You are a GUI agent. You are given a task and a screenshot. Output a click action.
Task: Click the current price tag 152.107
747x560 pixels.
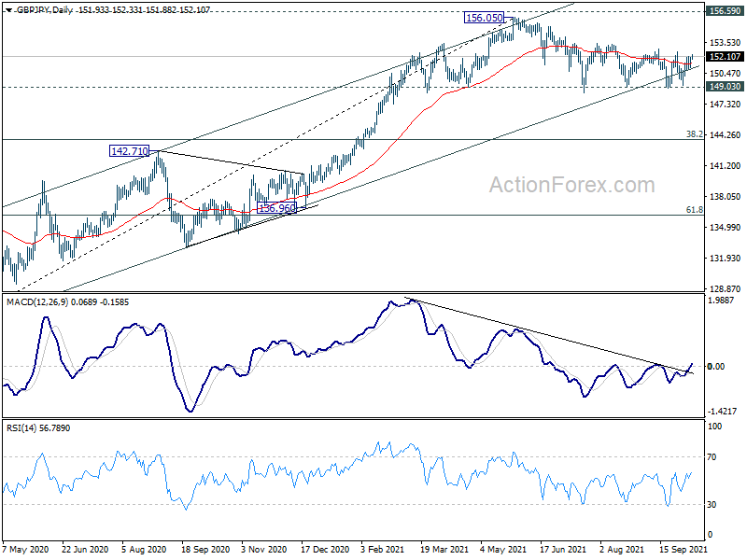pos(725,57)
